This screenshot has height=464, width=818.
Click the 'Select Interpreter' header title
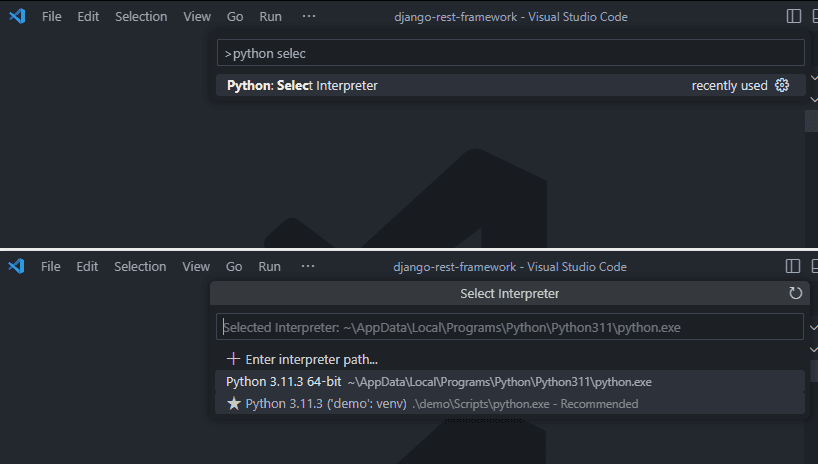click(x=509, y=293)
